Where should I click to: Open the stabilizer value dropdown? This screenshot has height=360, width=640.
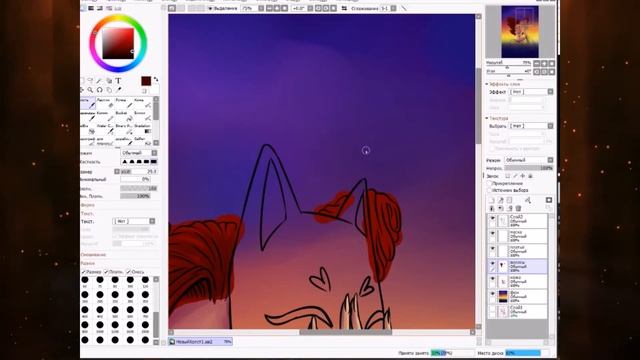393,8
